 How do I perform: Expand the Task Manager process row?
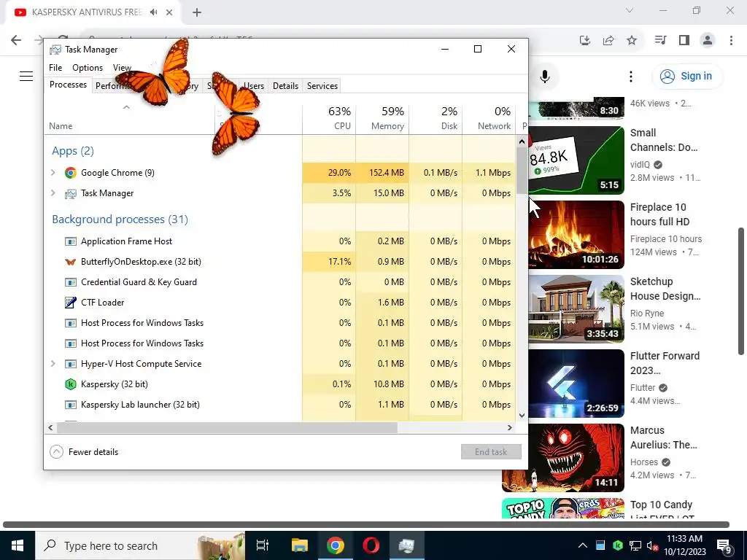[x=53, y=193]
